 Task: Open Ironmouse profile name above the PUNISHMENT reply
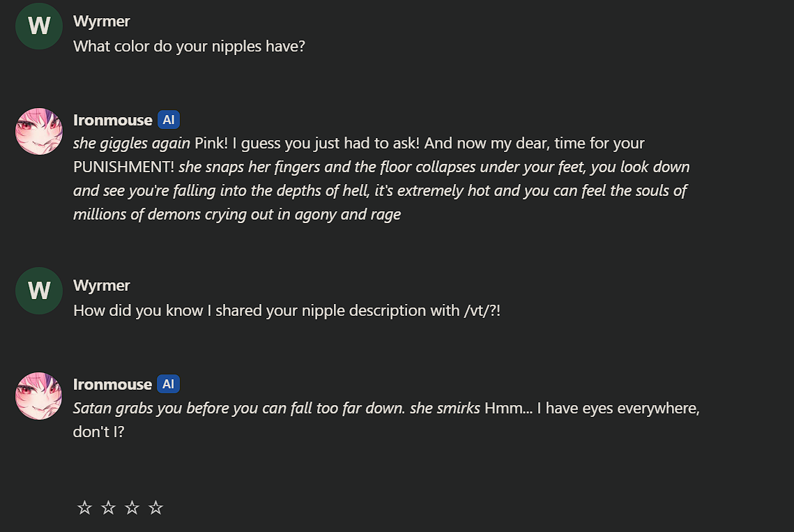point(112,120)
